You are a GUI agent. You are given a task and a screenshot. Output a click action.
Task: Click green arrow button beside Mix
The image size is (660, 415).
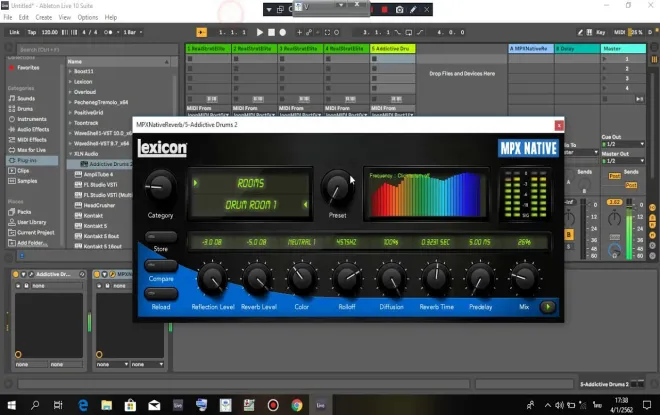[x=548, y=307]
